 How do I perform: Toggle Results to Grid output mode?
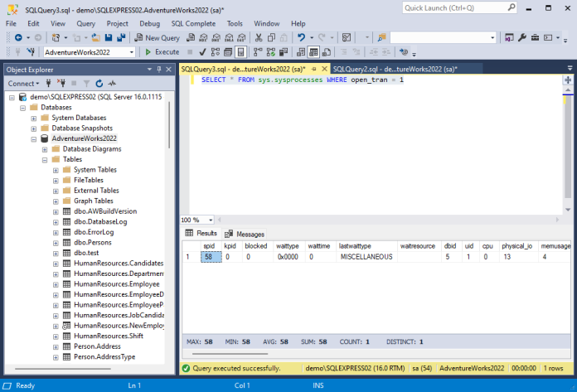coord(313,52)
